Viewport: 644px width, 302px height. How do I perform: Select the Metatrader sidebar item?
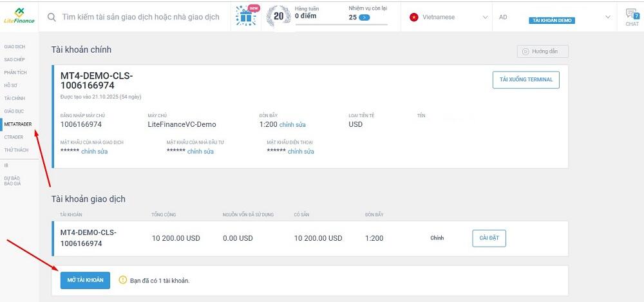[x=17, y=124]
